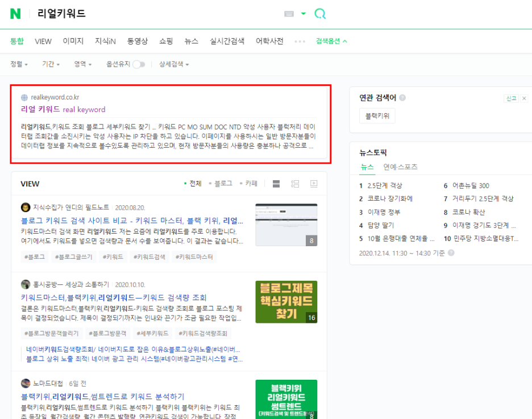
Task: Click the green search magnifier icon
Action: (x=320, y=14)
